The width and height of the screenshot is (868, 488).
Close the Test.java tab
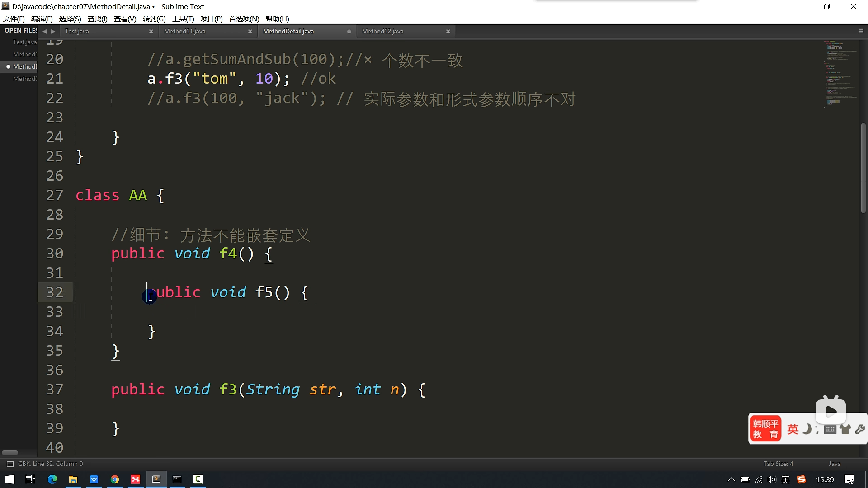151,31
